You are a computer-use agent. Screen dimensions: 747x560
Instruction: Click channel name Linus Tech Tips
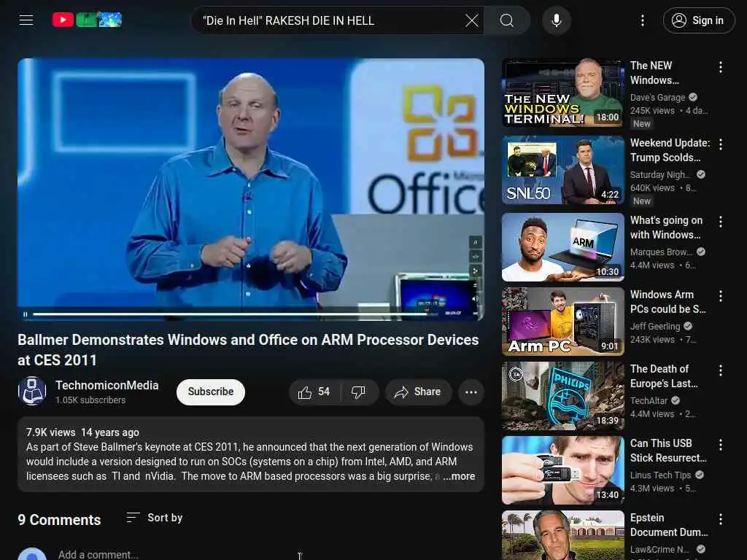pyautogui.click(x=660, y=475)
